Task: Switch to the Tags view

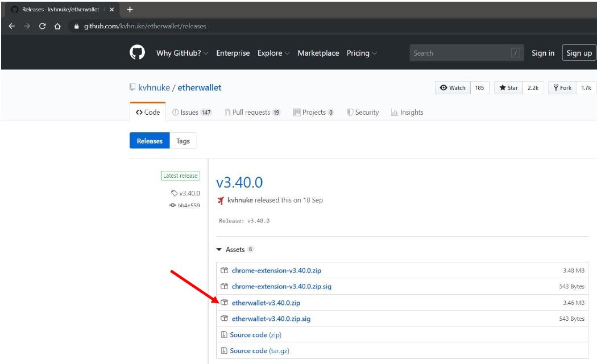Action: pos(183,141)
